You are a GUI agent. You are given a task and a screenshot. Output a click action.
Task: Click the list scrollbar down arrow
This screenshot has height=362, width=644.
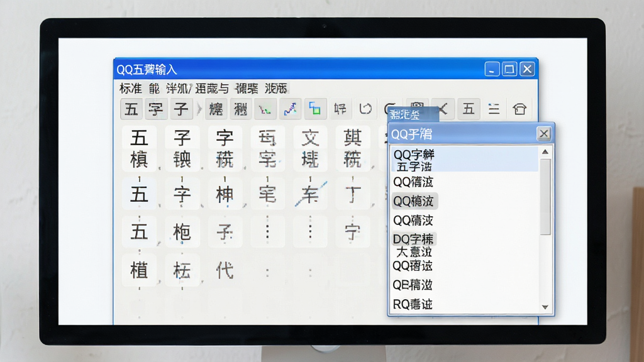545,307
